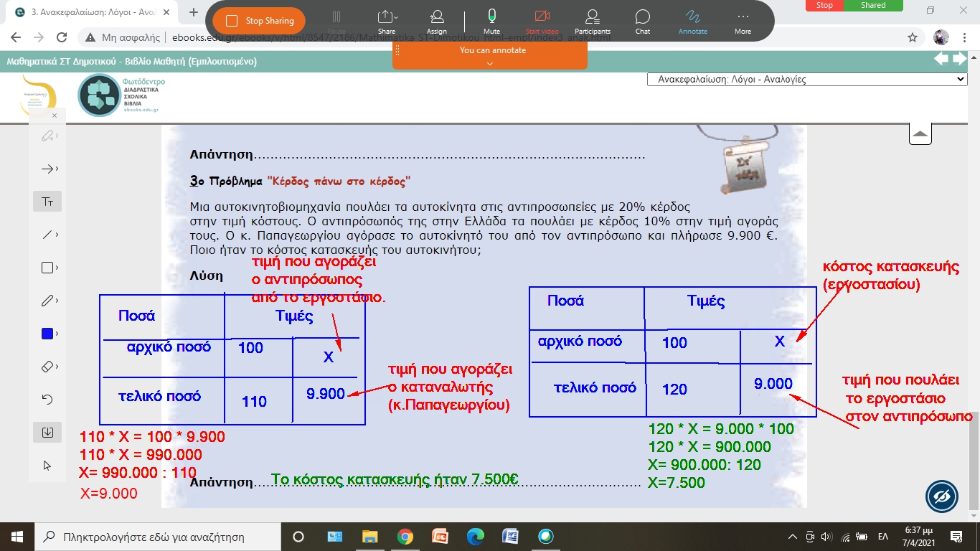
Task: Select the Text annotation tool
Action: pyautogui.click(x=47, y=202)
